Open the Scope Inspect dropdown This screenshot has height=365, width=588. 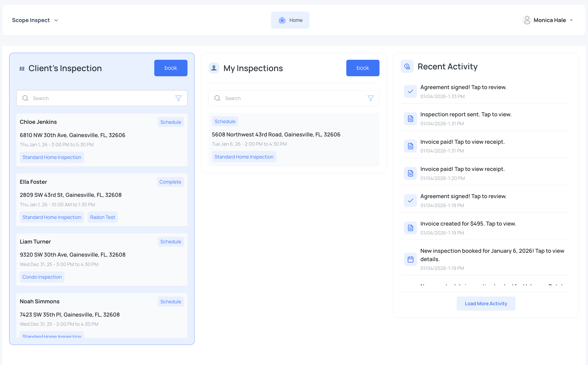coord(31,20)
